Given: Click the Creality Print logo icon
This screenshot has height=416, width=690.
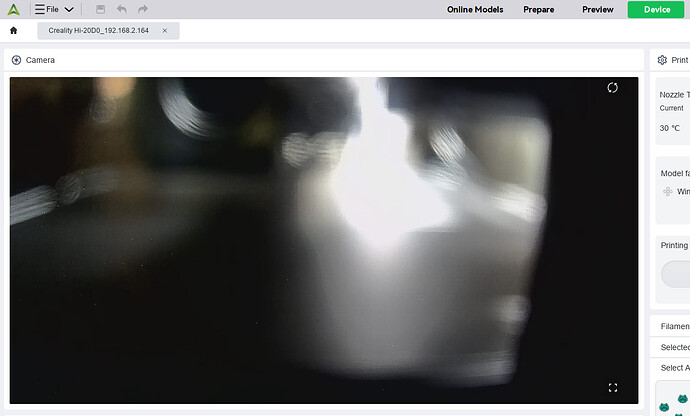Looking at the screenshot, I should point(14,9).
